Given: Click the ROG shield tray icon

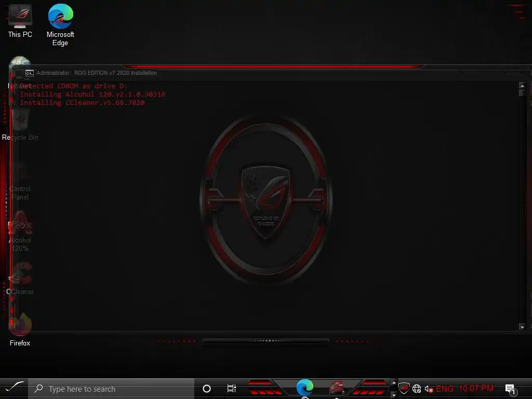Looking at the screenshot, I should point(404,388).
